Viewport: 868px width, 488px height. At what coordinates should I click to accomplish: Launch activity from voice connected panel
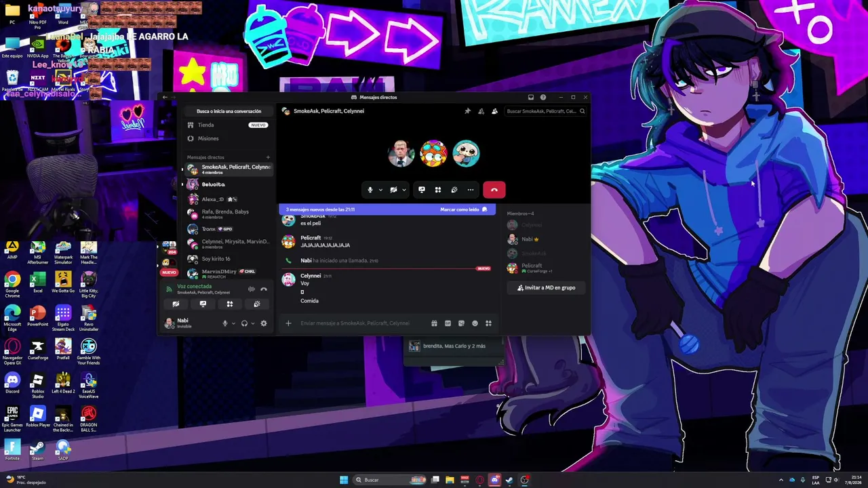[x=230, y=304]
